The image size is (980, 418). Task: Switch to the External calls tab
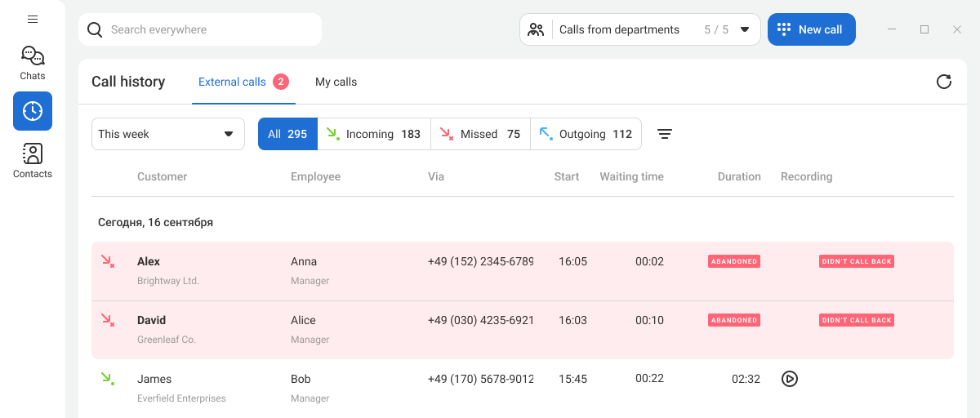[x=233, y=82]
